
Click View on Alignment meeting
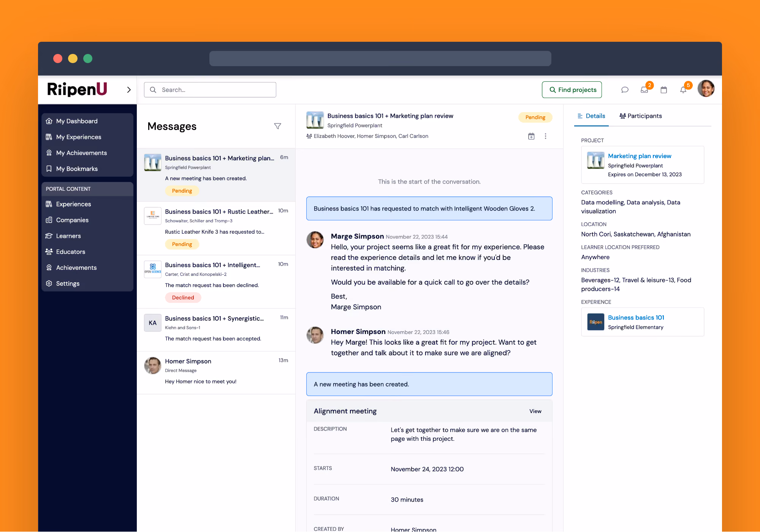point(535,412)
